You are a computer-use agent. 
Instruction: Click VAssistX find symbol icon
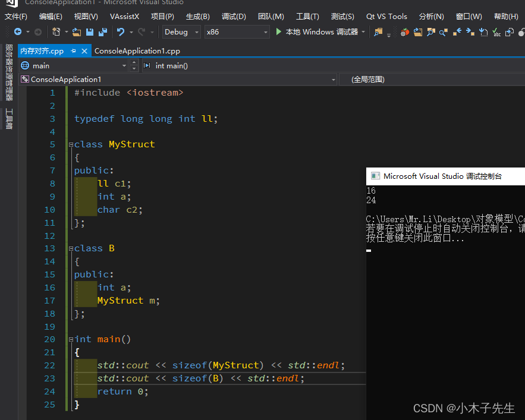pyautogui.click(x=444, y=32)
